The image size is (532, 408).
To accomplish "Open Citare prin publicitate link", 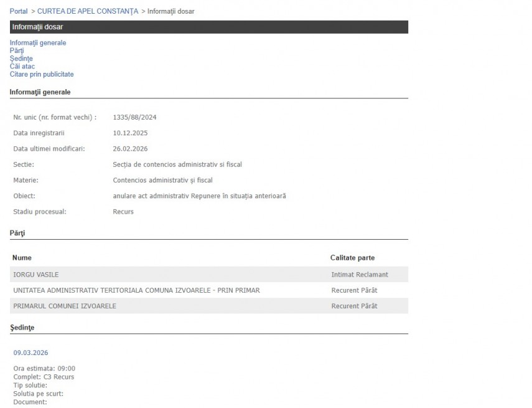I will [x=41, y=74].
